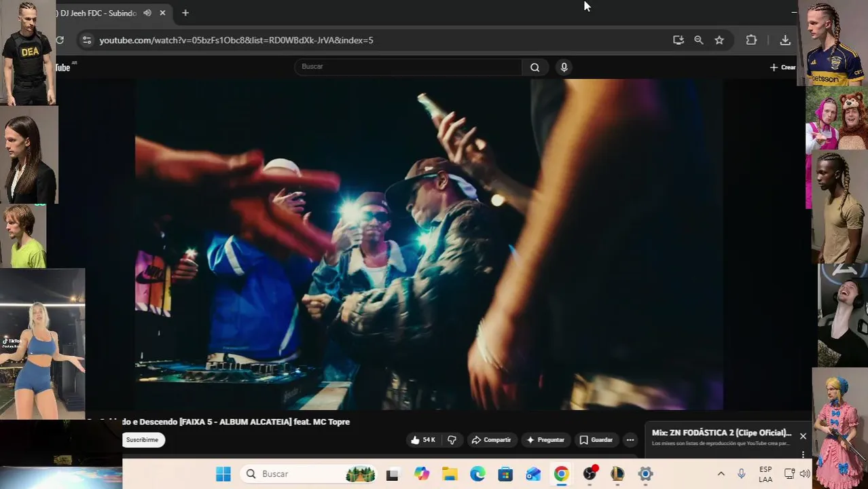Reload the page with refresh icon
This screenshot has height=489, width=868.
coord(60,40)
